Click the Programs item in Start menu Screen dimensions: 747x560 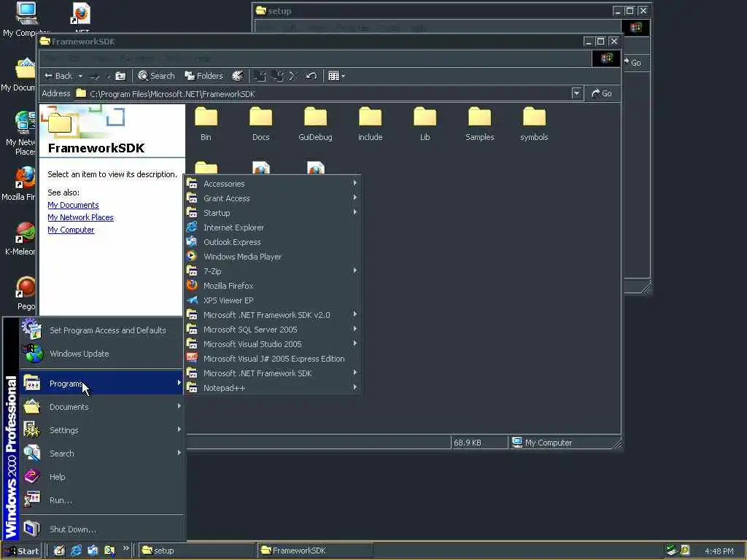pos(101,384)
